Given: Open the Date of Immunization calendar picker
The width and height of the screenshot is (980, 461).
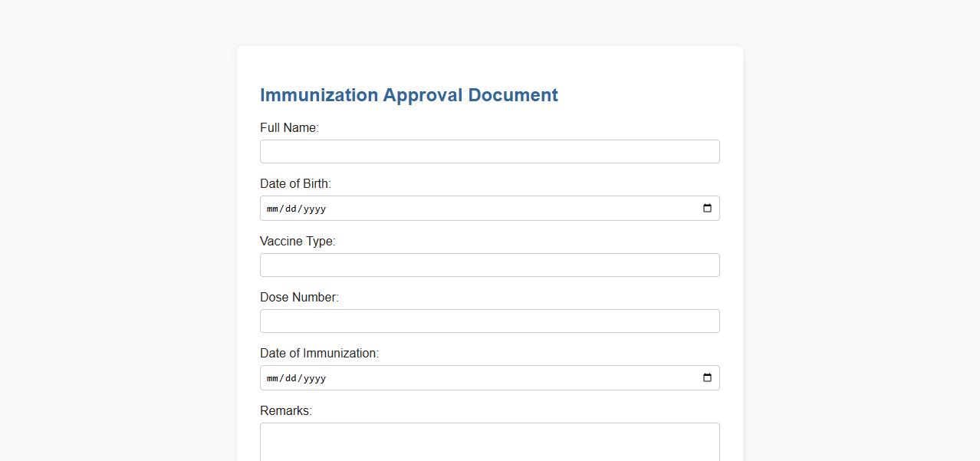Looking at the screenshot, I should click(707, 378).
